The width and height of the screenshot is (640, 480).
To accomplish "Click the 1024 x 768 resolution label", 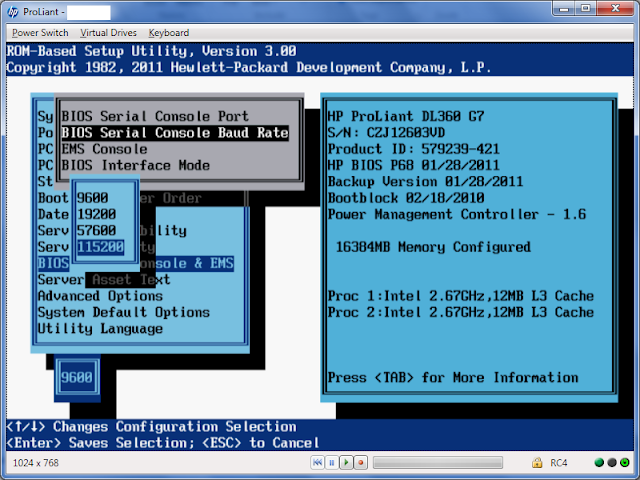I will point(36,462).
